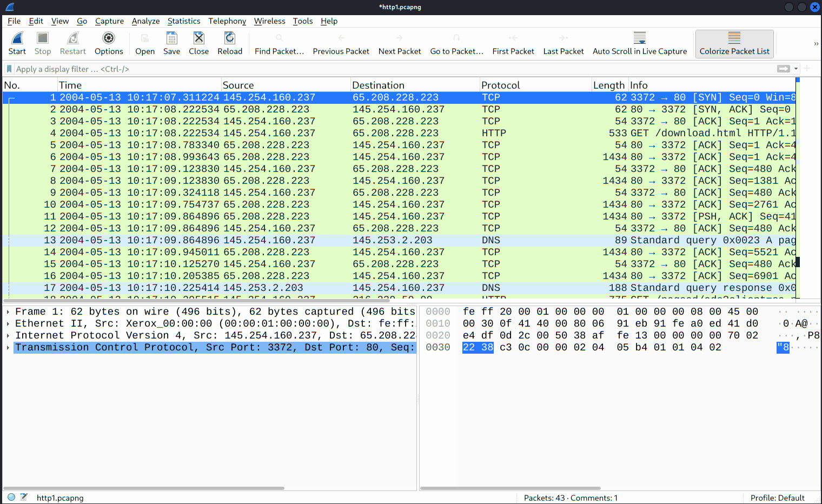Apply display filter arrow button

click(784, 69)
